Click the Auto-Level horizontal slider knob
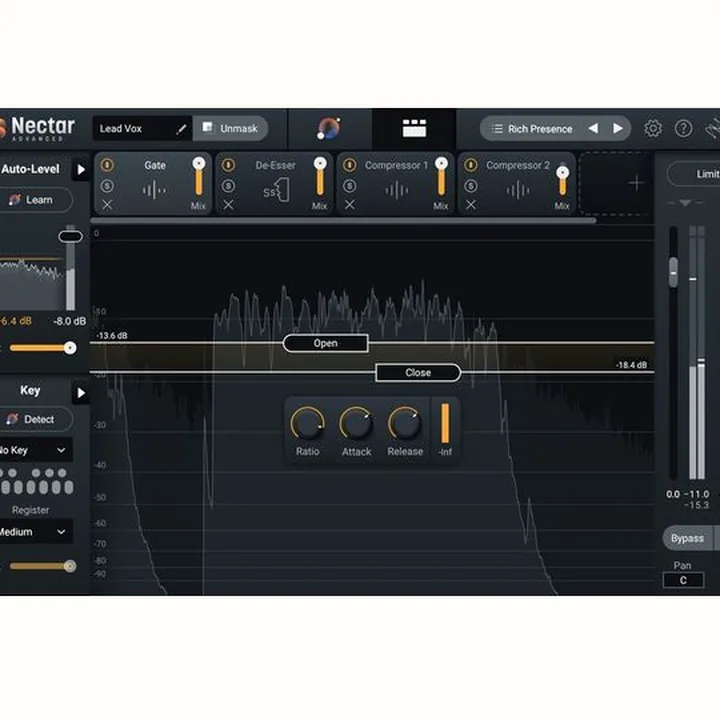 point(70,348)
